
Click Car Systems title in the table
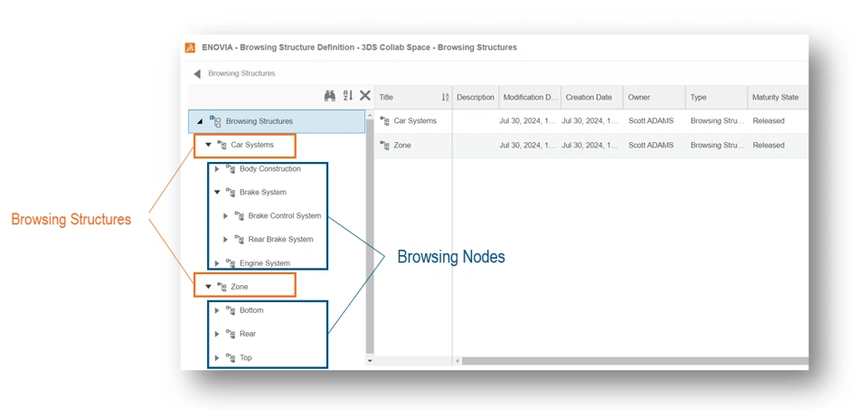pos(415,121)
